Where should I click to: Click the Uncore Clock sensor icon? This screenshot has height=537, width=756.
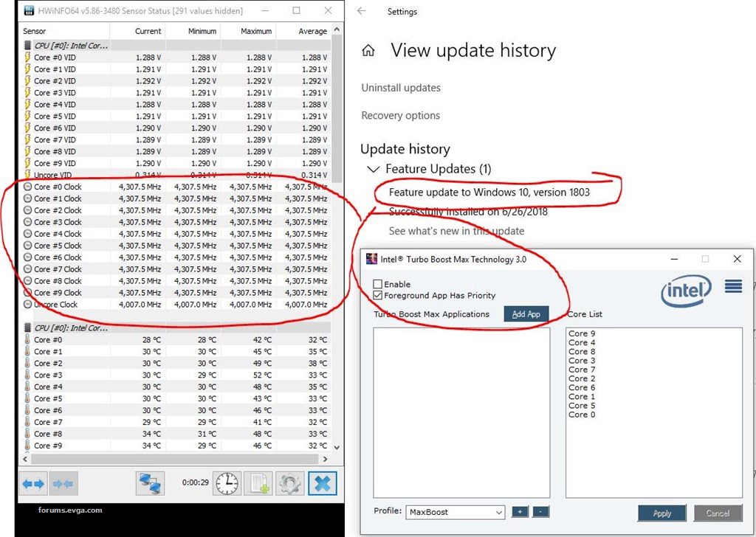(x=27, y=305)
